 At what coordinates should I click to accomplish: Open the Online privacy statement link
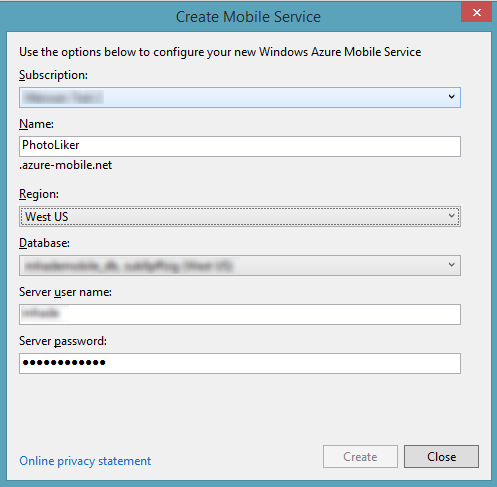click(x=85, y=461)
